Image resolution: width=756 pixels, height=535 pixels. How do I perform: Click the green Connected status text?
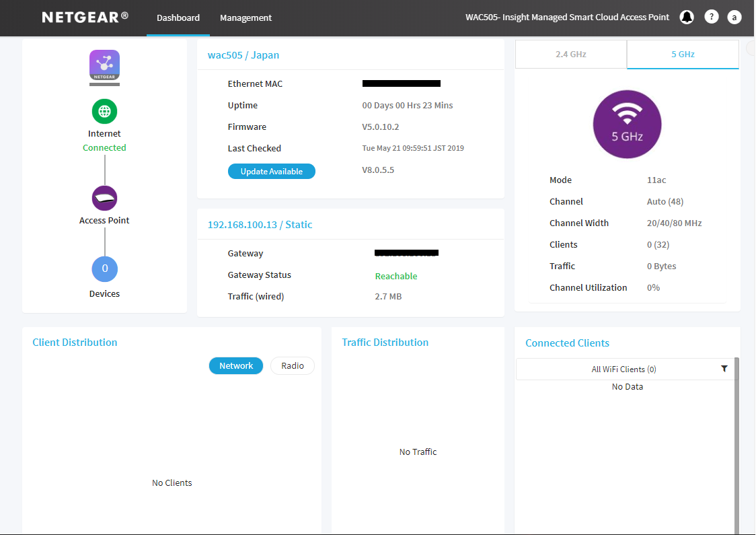point(104,147)
